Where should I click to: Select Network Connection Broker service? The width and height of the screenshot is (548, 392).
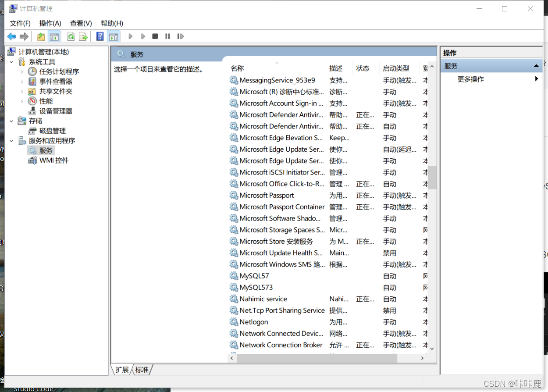(x=328, y=345)
